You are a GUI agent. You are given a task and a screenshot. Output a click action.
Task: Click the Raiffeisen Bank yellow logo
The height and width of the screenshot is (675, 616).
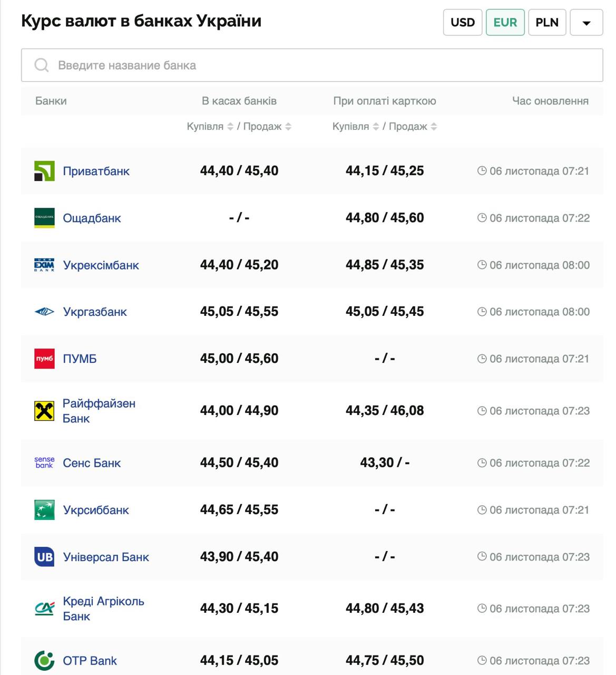pyautogui.click(x=44, y=411)
